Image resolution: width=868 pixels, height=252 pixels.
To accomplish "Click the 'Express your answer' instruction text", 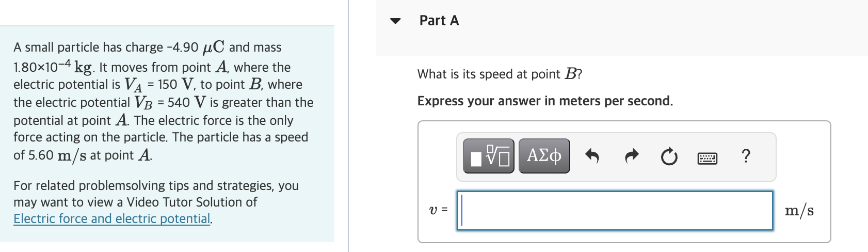I will coord(545,101).
